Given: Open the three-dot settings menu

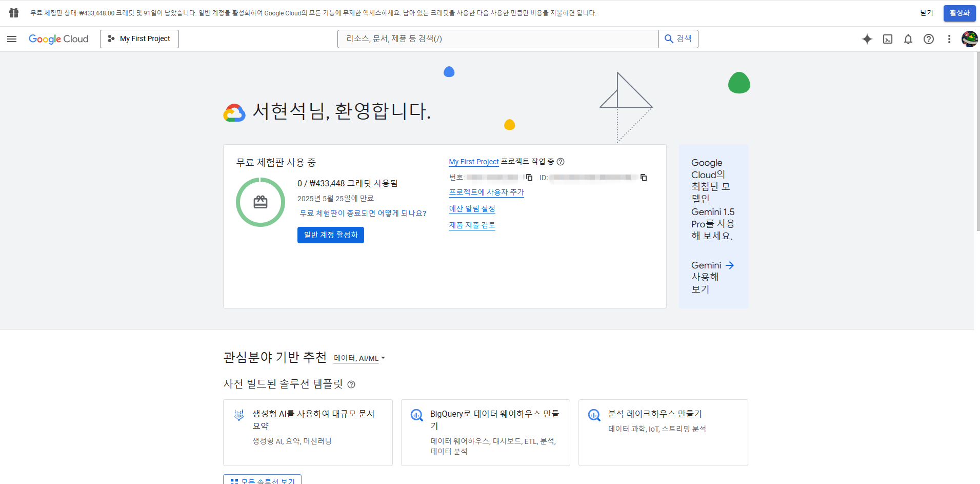Looking at the screenshot, I should pyautogui.click(x=949, y=39).
